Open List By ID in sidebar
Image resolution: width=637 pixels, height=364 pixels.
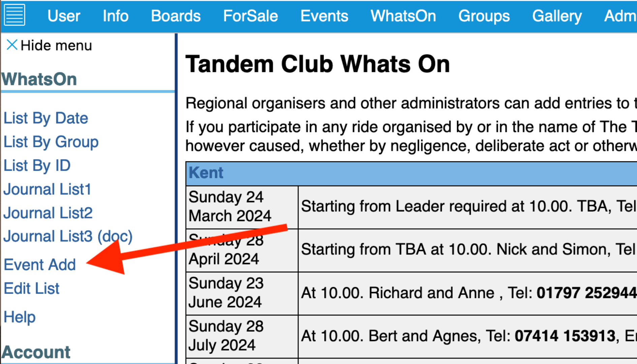(37, 165)
